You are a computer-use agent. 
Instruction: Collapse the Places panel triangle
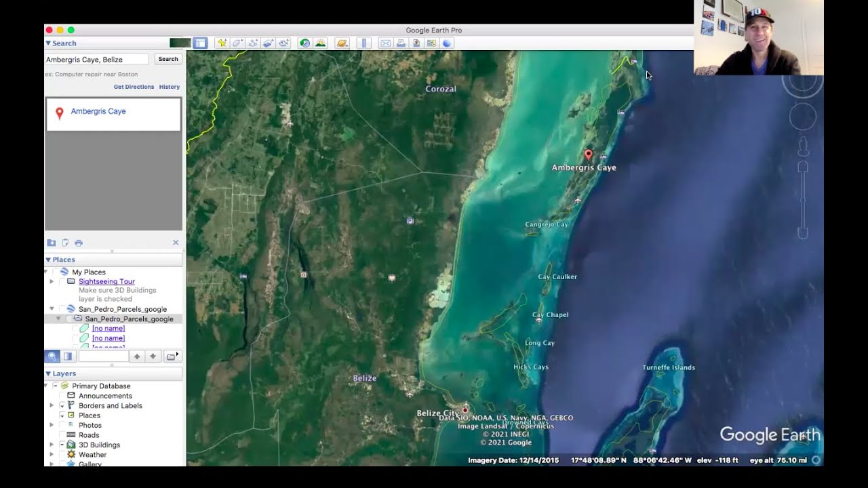pyautogui.click(x=48, y=260)
